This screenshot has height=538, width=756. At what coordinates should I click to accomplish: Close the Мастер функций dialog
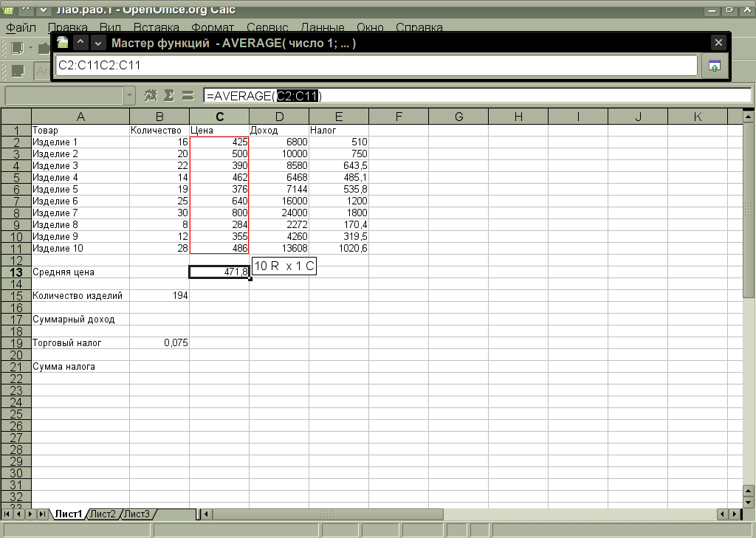(718, 43)
